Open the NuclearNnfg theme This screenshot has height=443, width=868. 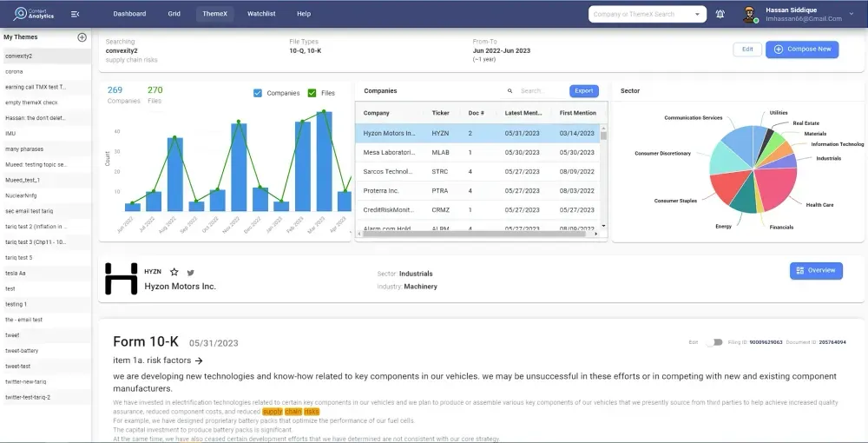[x=47, y=195]
